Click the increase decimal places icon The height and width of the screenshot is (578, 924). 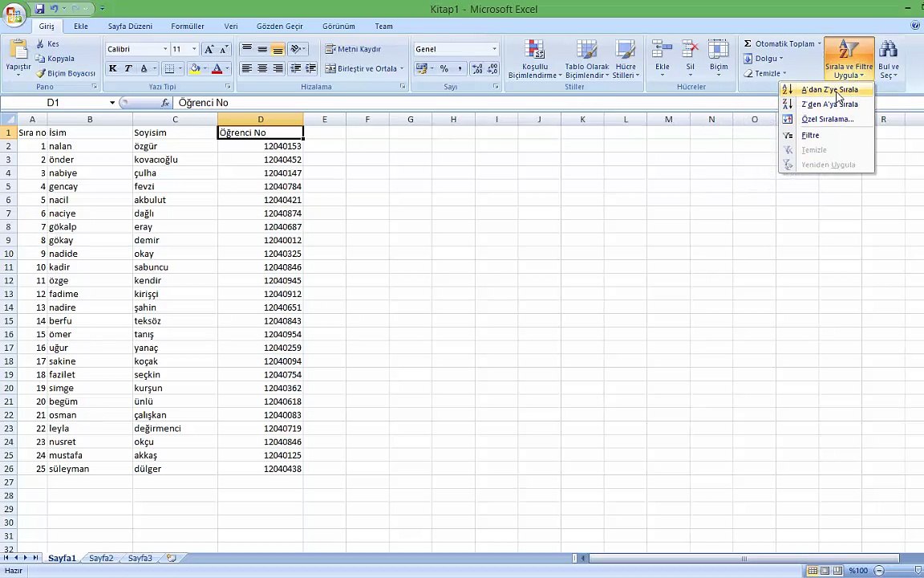tap(477, 68)
